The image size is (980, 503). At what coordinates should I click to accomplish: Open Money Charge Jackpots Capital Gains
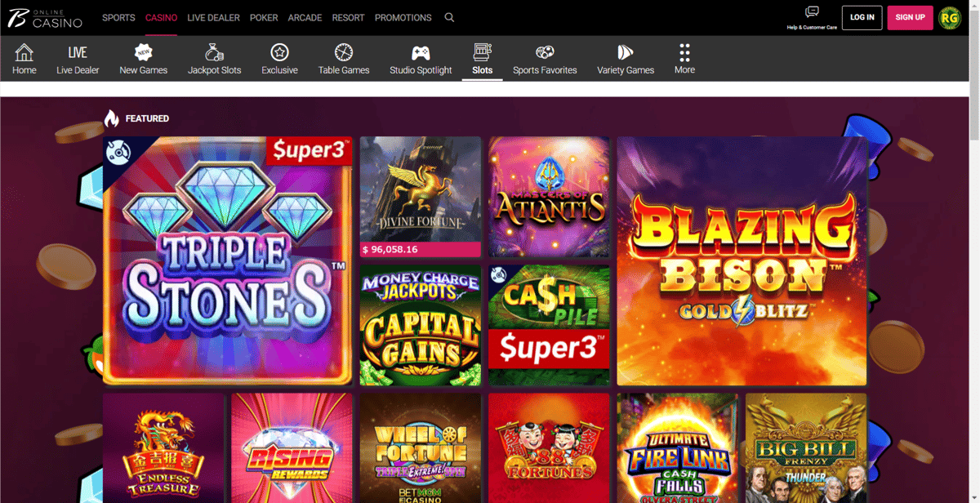point(421,325)
